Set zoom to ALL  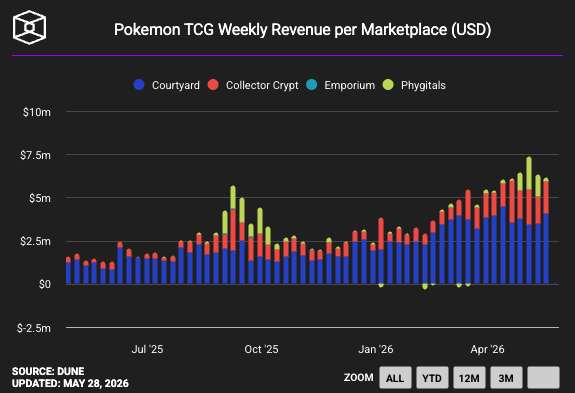pyautogui.click(x=395, y=378)
